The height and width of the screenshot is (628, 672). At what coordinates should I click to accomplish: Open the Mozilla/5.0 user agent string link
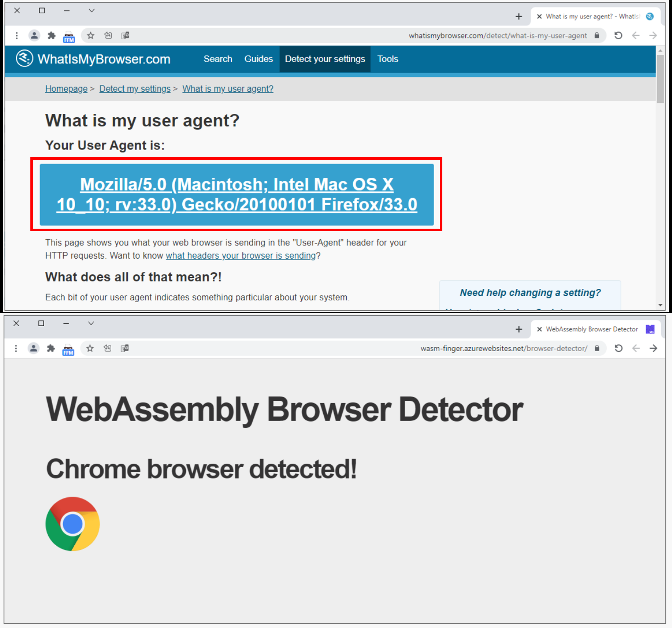point(237,194)
